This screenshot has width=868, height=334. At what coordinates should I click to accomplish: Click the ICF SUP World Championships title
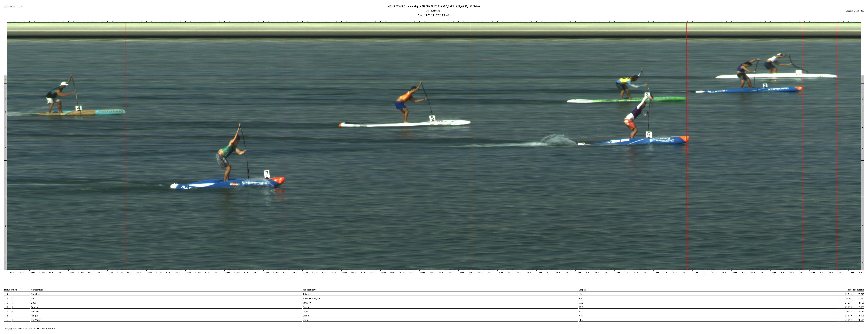coord(434,6)
